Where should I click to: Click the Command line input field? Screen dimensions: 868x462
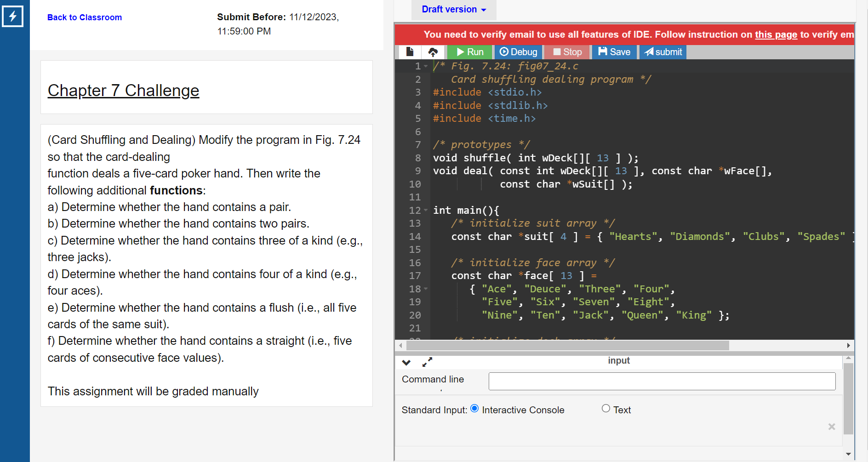(662, 381)
